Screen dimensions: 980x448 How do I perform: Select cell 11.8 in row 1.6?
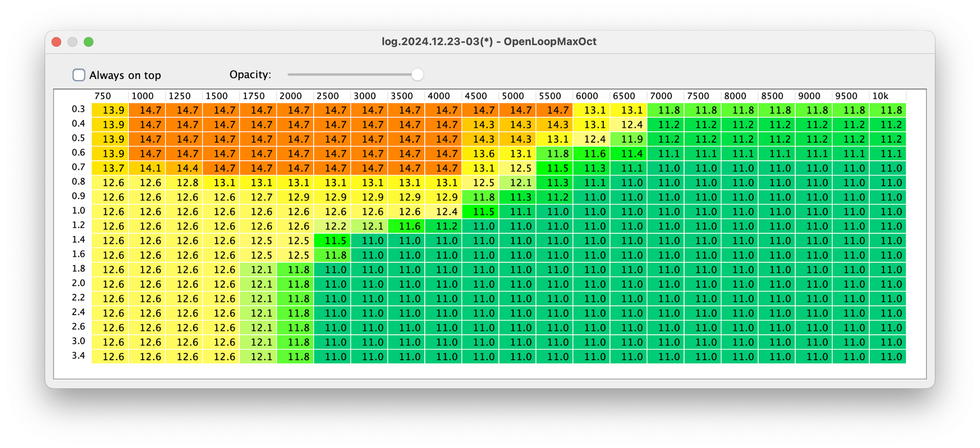[x=332, y=255]
